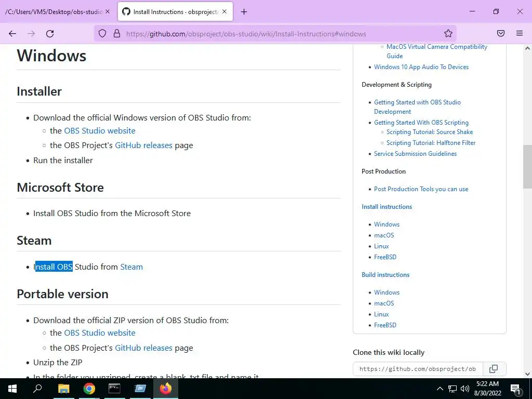This screenshot has height=399, width=532.
Task: Open Scripting Tutorial: Halftone Filter
Action: [x=431, y=143]
